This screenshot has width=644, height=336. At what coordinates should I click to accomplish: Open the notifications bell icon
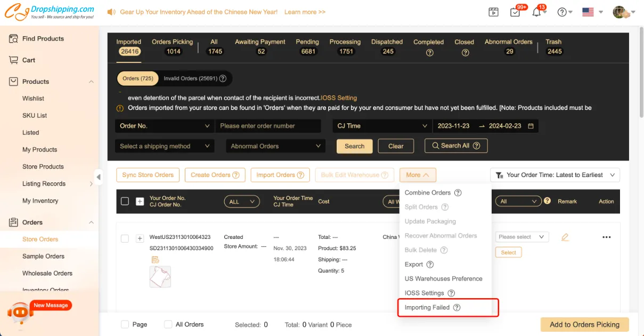point(536,12)
